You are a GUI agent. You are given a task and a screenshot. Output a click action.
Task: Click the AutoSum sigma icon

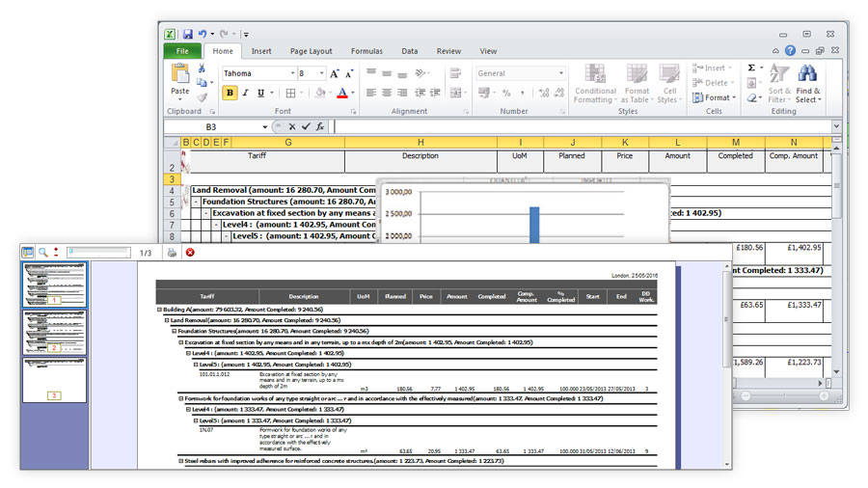751,68
